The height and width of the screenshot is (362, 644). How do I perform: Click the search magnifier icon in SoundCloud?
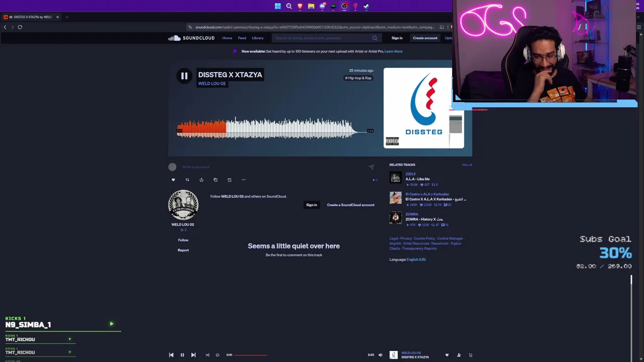375,38
